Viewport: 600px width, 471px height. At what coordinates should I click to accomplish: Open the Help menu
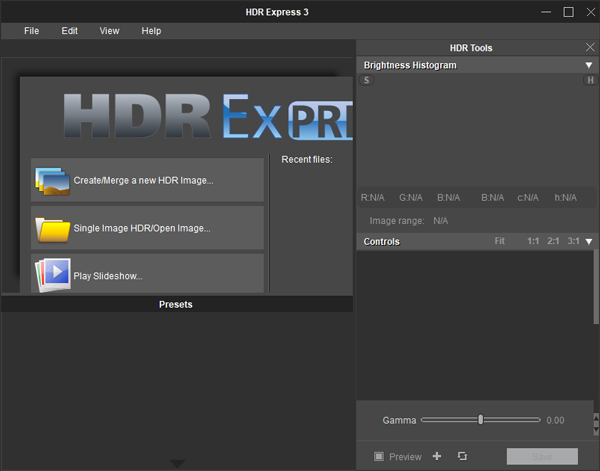pyautogui.click(x=151, y=31)
